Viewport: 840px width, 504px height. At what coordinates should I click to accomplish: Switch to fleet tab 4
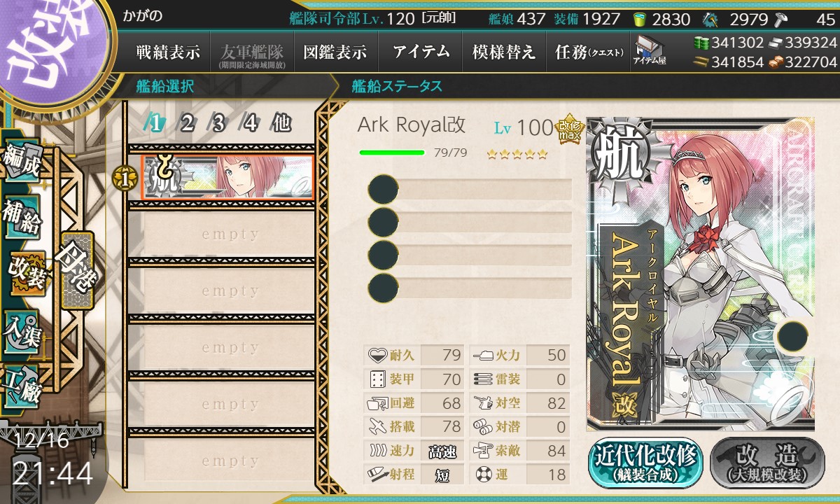250,123
